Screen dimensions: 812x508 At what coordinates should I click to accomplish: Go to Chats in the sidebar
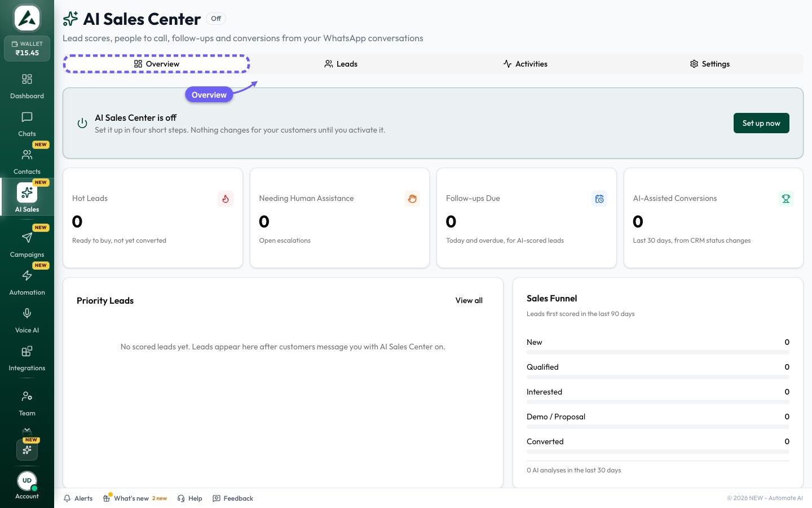pos(27,124)
